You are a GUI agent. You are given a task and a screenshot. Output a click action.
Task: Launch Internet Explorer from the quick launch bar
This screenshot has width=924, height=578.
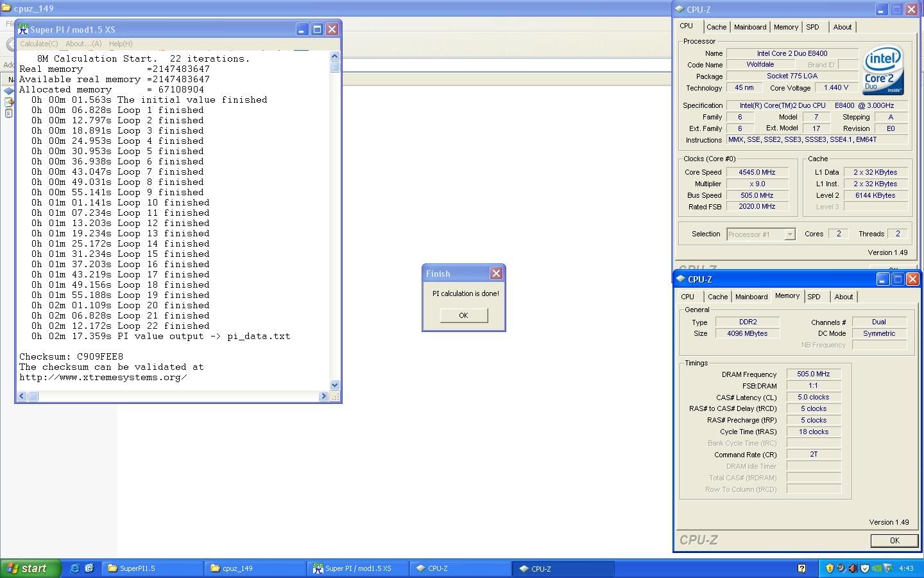[75, 568]
